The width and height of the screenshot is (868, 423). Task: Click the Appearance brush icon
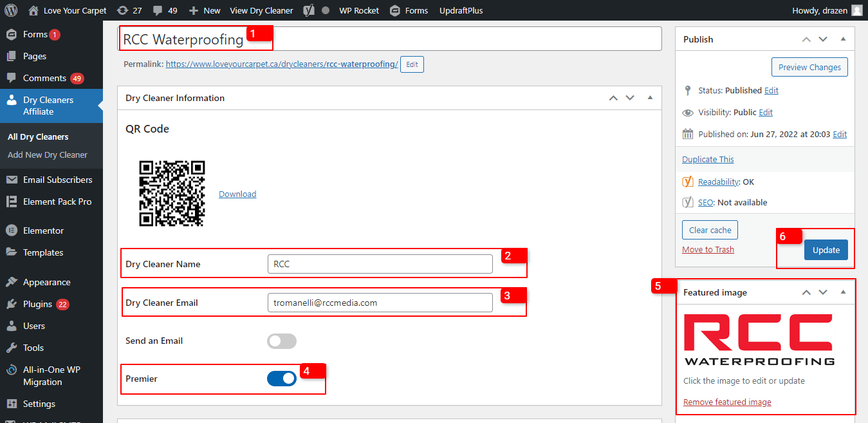point(12,282)
